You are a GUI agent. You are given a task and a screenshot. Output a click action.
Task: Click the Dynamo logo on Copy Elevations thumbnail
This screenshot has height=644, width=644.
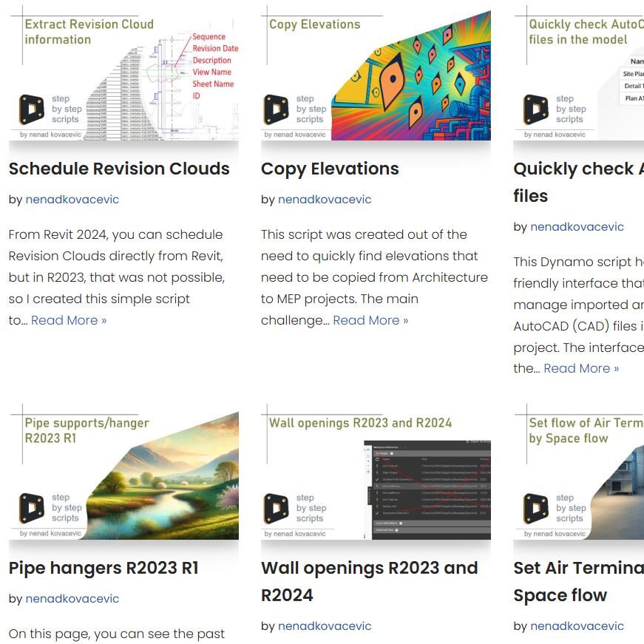(x=276, y=109)
